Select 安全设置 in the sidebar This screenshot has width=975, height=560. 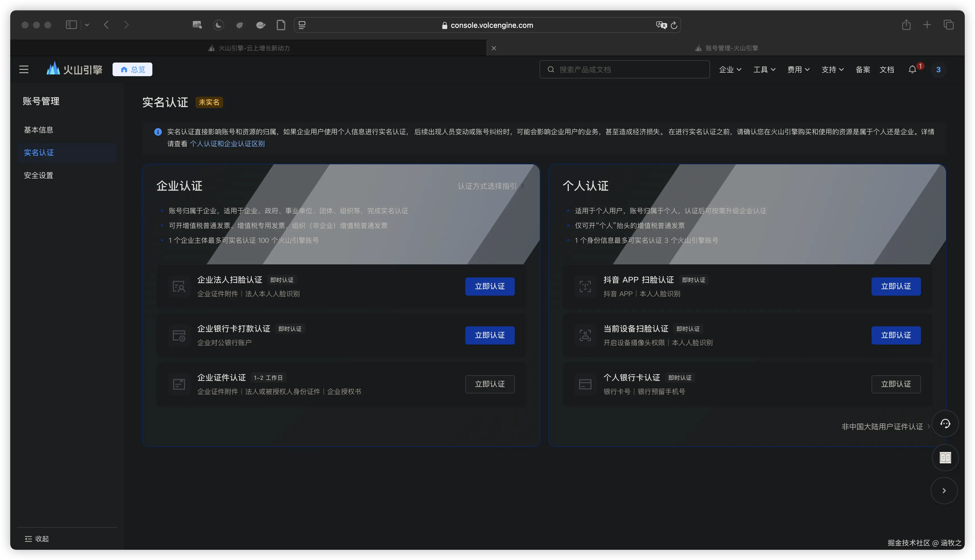[38, 175]
